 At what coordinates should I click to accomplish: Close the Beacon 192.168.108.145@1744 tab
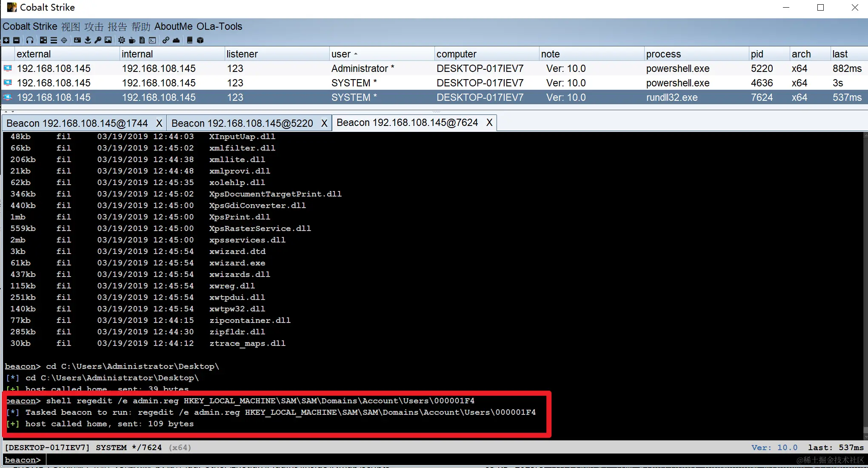click(159, 123)
